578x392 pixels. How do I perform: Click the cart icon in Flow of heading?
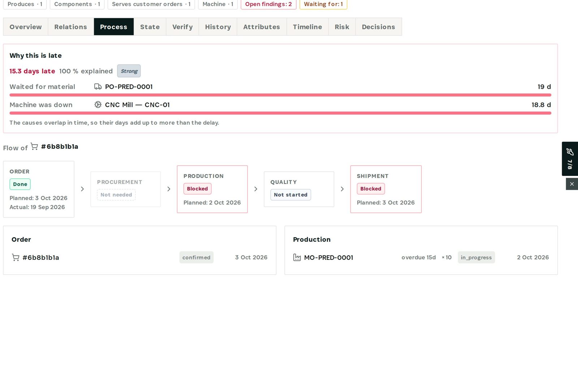pos(34,146)
